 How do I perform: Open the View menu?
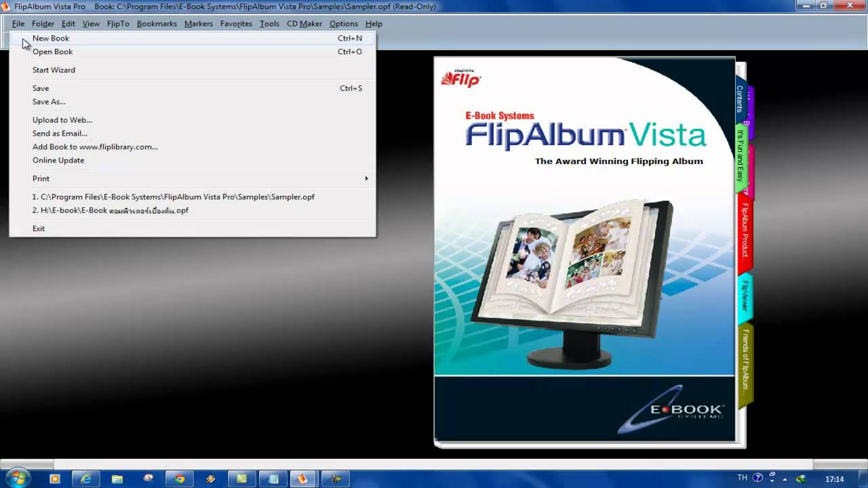(91, 24)
